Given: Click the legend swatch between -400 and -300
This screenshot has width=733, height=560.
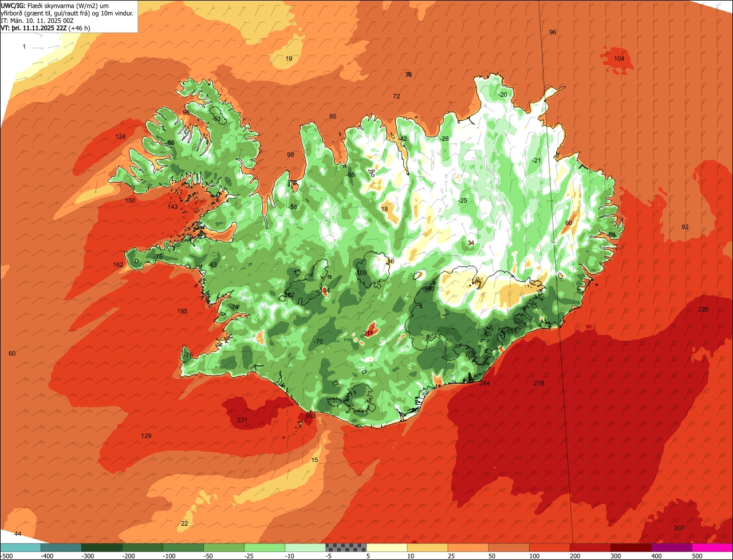Looking at the screenshot, I should (x=61, y=547).
